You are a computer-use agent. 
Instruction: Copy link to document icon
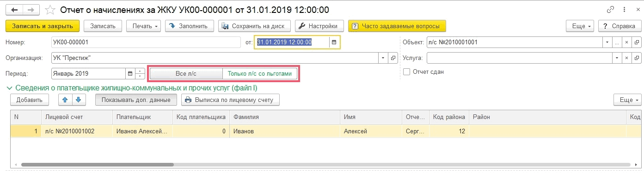point(611,10)
